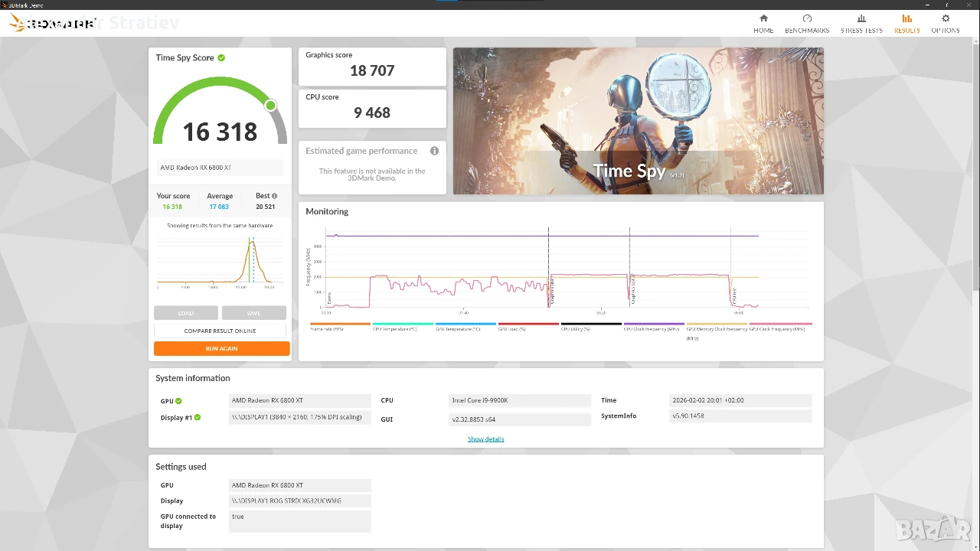Click the info icon next to Estimated game performance

[434, 151]
